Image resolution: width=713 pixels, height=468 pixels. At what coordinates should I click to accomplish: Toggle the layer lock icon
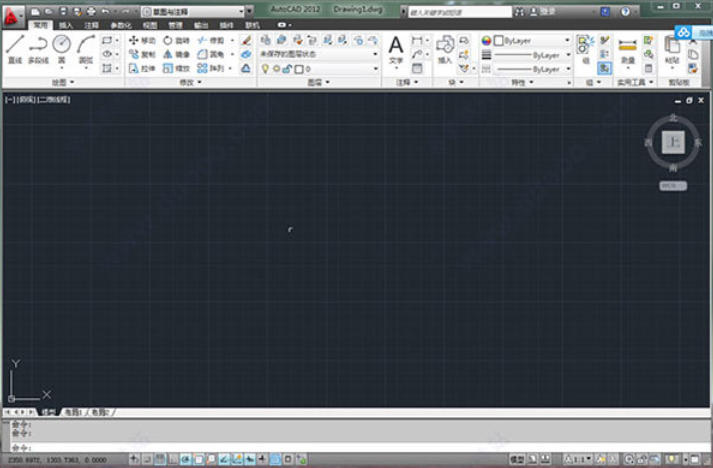pos(287,69)
